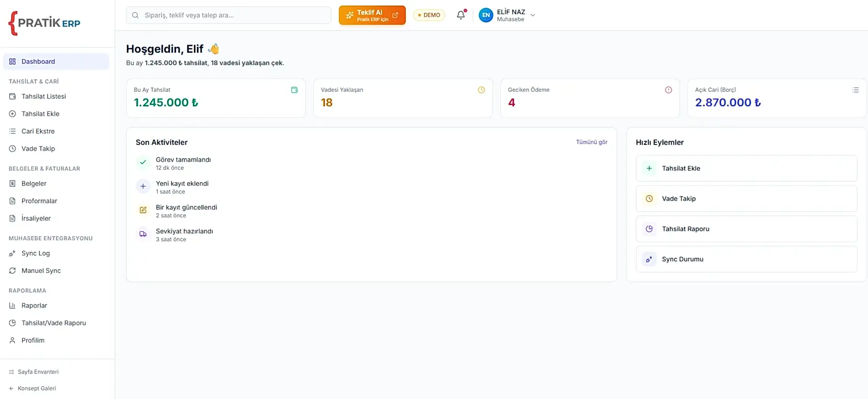Click the alert icon on Geciken Ödeme card
The image size is (868, 399).
coord(668,90)
